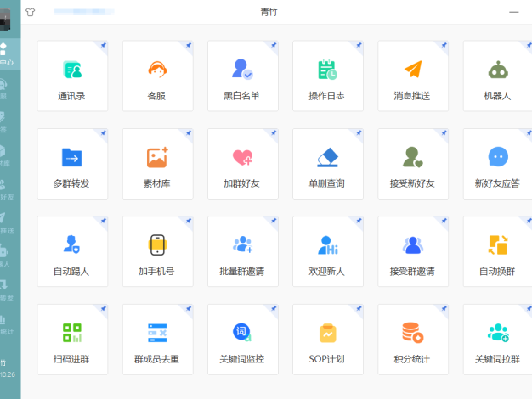Click the skin shirt icon in title bar
This screenshot has height=399, width=532.
point(31,12)
